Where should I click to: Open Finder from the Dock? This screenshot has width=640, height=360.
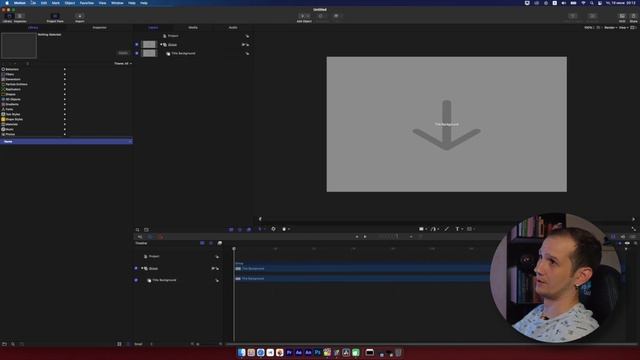pos(242,352)
